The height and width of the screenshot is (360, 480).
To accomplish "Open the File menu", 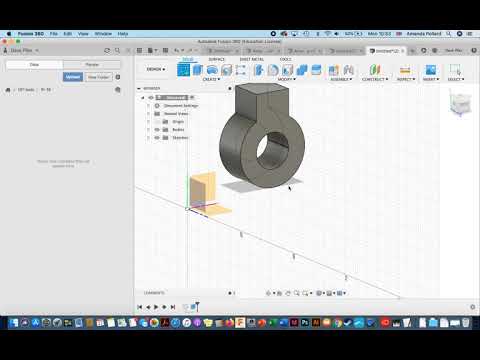I will click(54, 34).
